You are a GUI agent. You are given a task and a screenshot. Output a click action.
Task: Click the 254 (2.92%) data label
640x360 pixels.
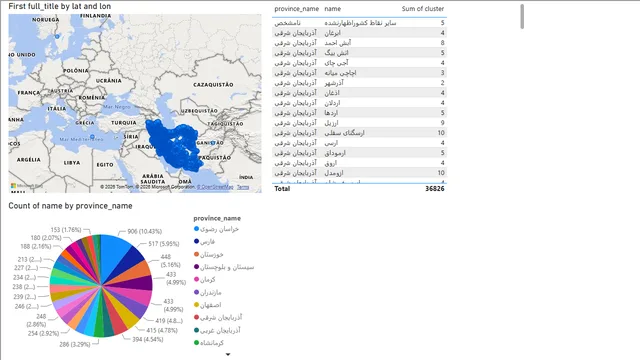tap(43, 333)
